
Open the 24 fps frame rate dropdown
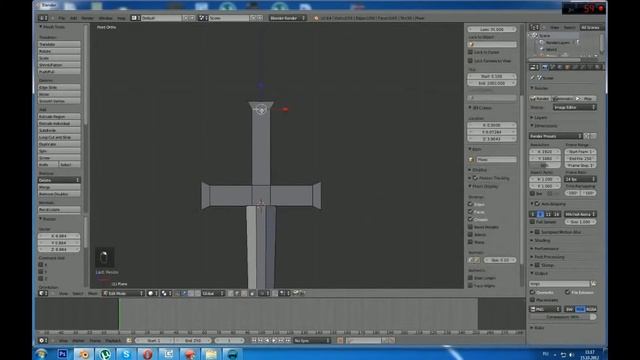pyautogui.click(x=580, y=179)
